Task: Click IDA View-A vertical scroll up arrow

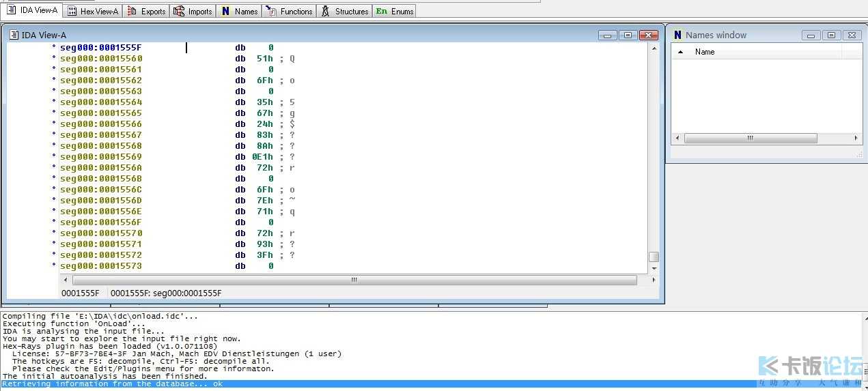Action: 654,49
